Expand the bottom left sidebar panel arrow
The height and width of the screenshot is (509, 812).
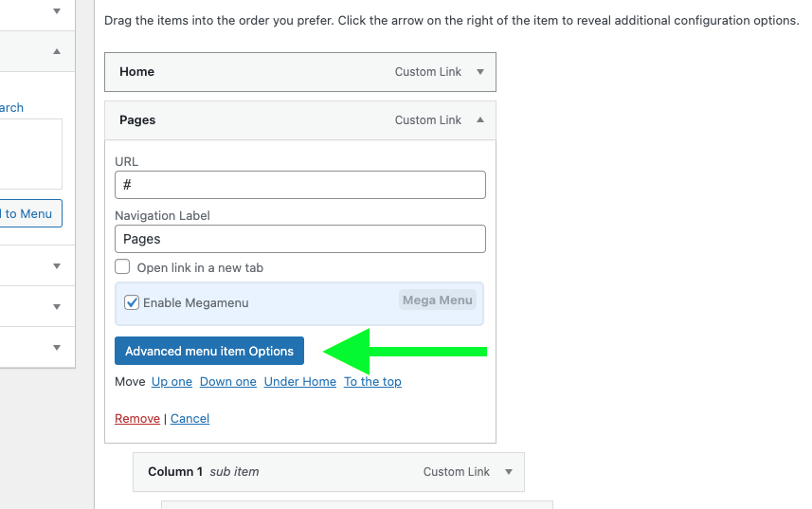click(57, 348)
